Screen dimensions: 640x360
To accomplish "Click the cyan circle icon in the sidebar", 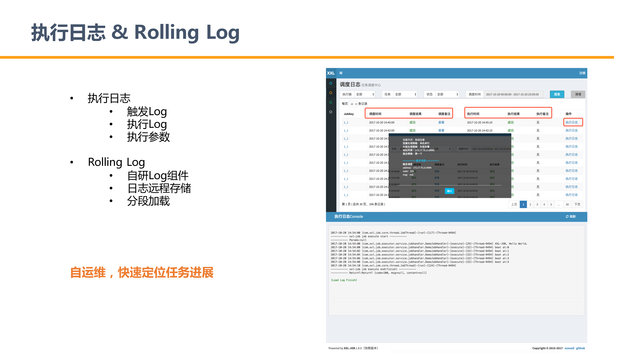I will click(x=331, y=83).
